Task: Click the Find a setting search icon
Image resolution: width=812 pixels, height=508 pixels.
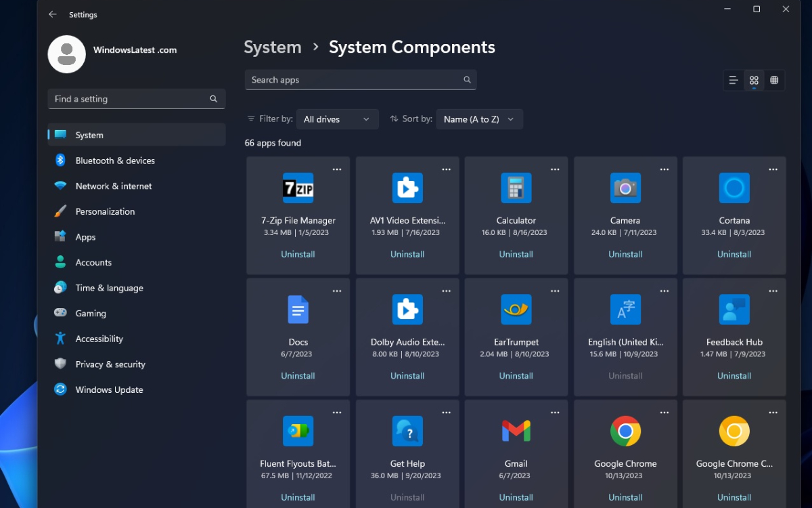Action: click(213, 99)
